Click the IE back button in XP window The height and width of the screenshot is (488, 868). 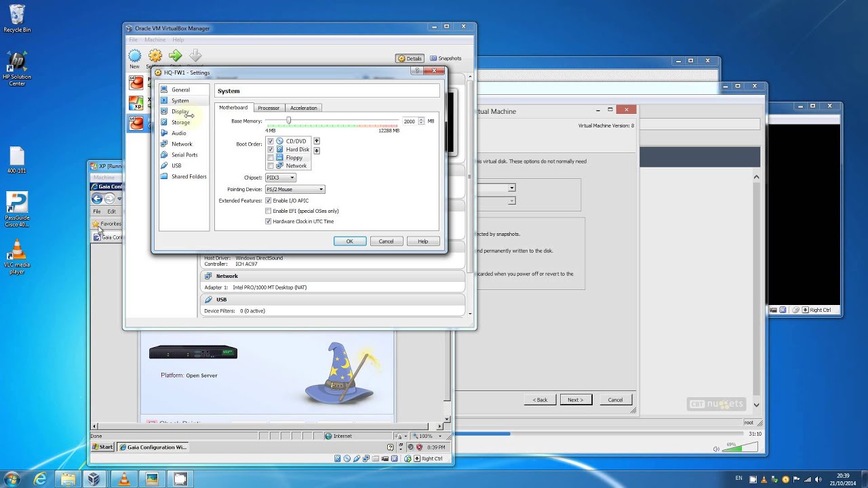tap(97, 199)
